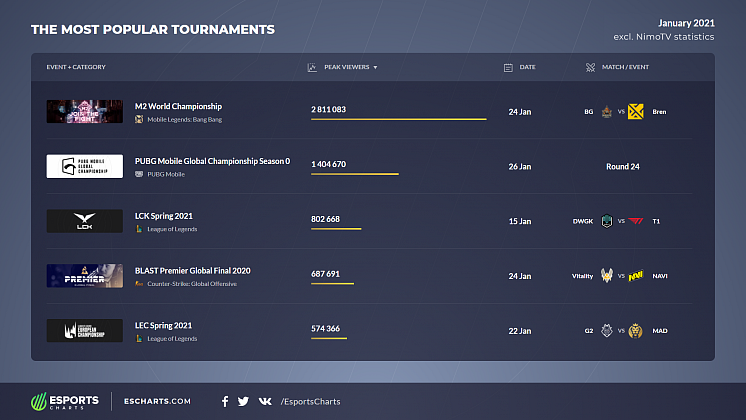The image size is (746, 420).
Task: Click the BG team logo
Action: point(607,112)
